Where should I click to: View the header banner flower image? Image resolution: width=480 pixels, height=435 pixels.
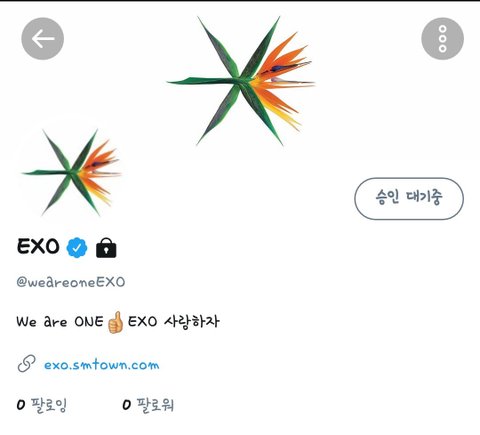pyautogui.click(x=241, y=81)
